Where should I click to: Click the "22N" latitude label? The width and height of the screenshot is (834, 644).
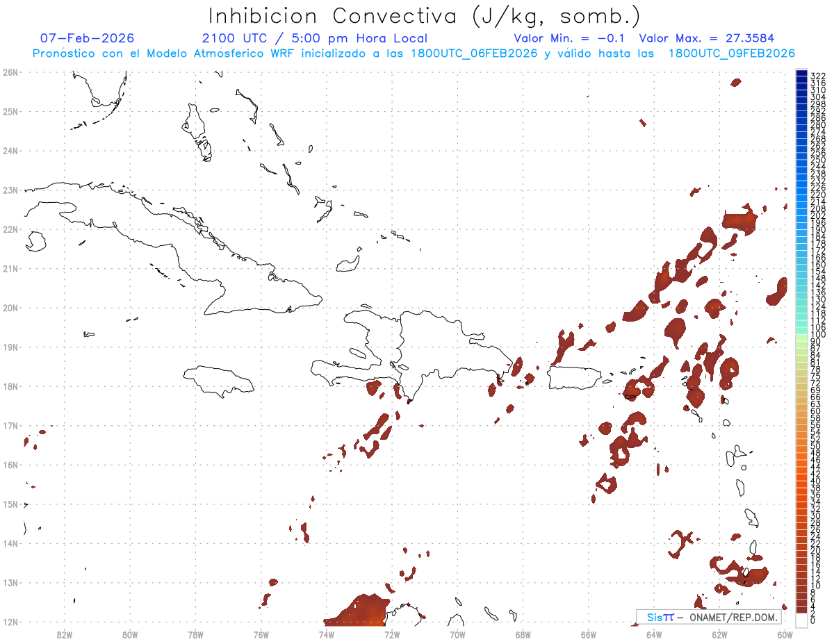click(10, 229)
